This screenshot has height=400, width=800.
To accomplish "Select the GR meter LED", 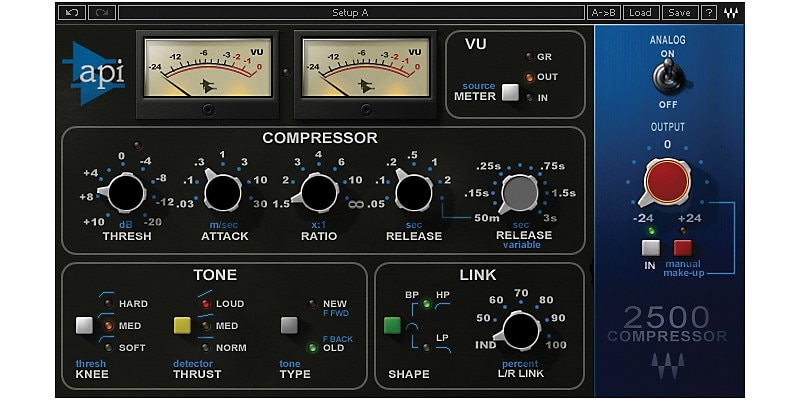I will coord(530,57).
